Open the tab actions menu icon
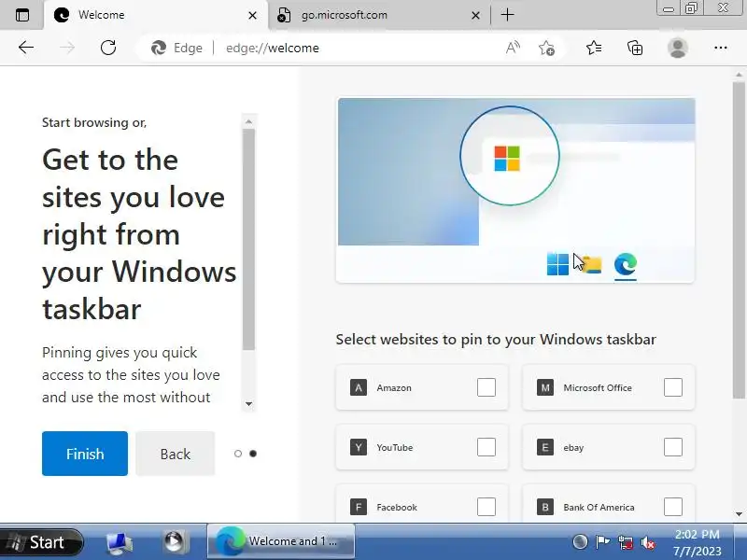Viewport: 747px width, 560px height. coord(21,15)
